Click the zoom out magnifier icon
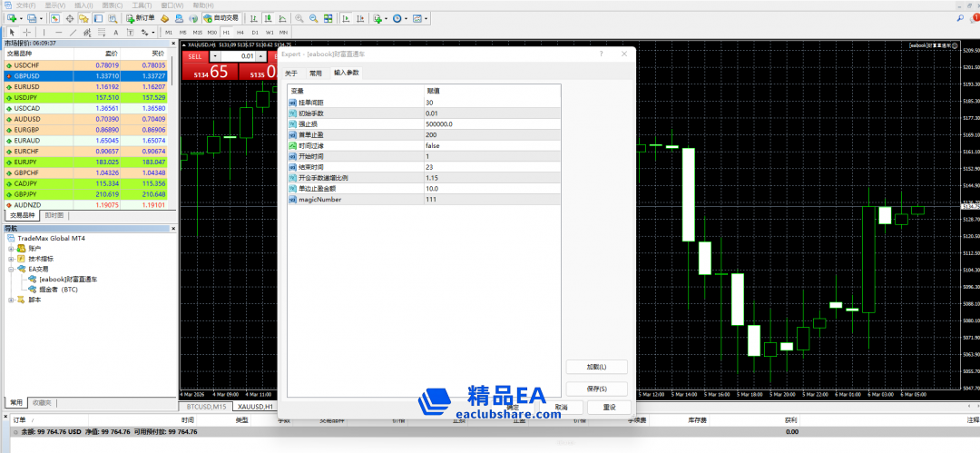The width and height of the screenshot is (980, 453). coord(313,18)
